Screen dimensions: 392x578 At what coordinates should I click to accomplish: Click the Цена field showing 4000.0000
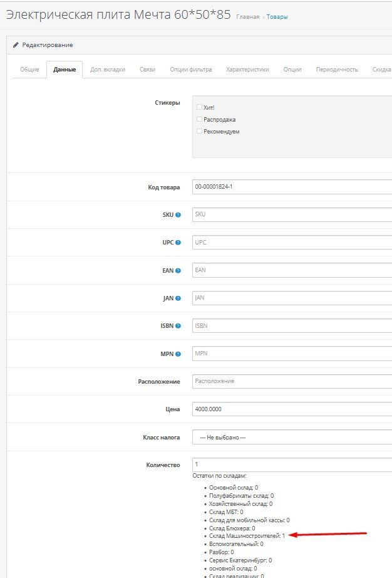292,409
